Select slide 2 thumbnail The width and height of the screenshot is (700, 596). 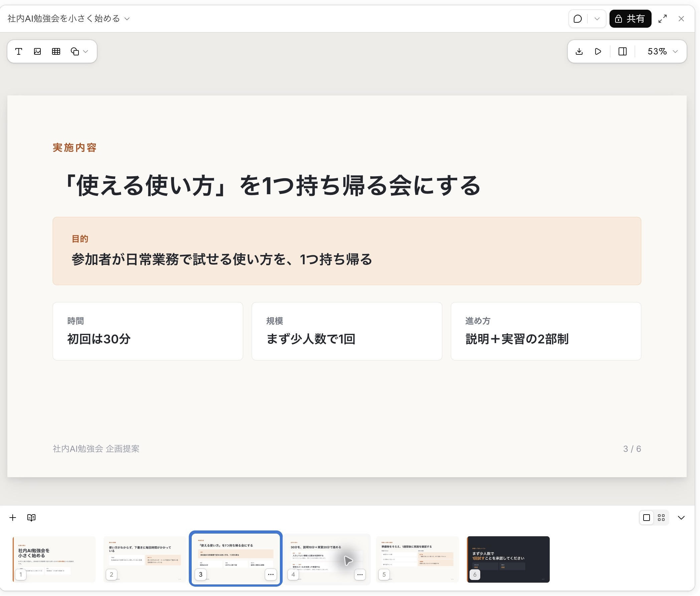tap(145, 559)
